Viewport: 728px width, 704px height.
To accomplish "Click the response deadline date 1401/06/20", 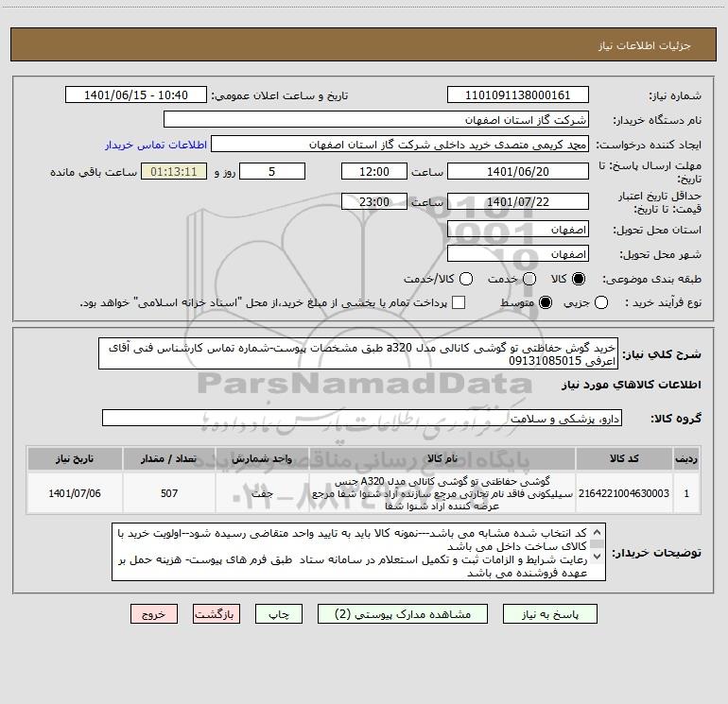I will (x=518, y=171).
